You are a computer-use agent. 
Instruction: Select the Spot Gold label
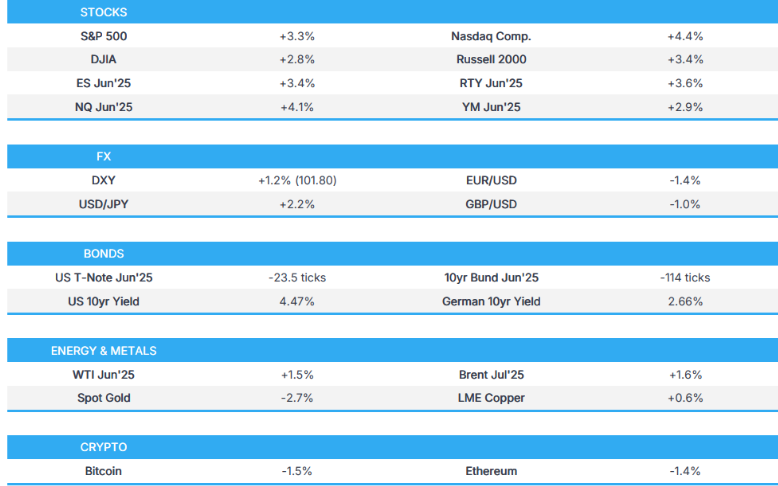click(103, 398)
